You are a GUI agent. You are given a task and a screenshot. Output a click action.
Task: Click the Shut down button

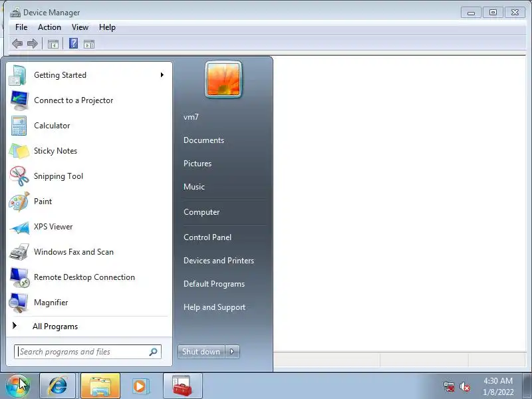[201, 352]
